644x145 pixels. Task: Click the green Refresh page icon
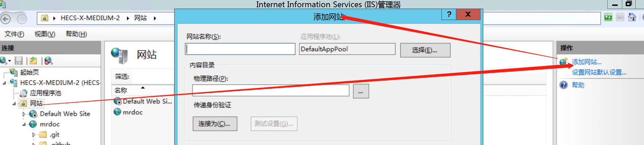coord(608,17)
